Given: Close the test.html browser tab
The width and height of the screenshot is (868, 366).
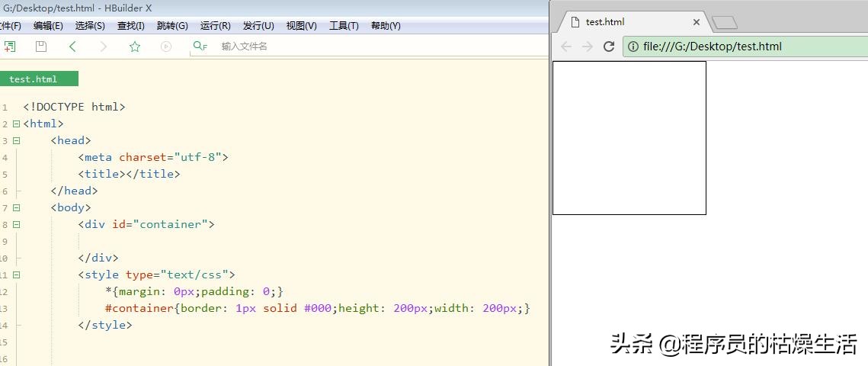Looking at the screenshot, I should point(696,22).
